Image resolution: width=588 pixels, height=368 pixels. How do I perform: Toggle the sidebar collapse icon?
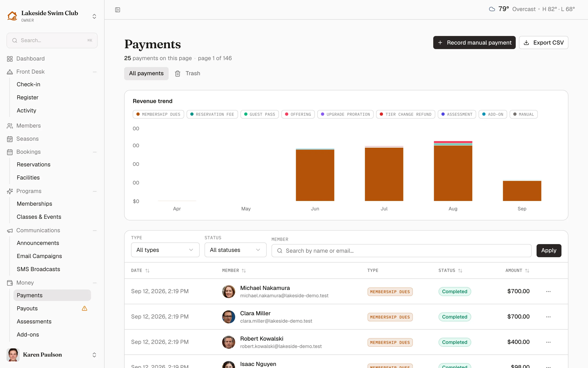point(118,10)
